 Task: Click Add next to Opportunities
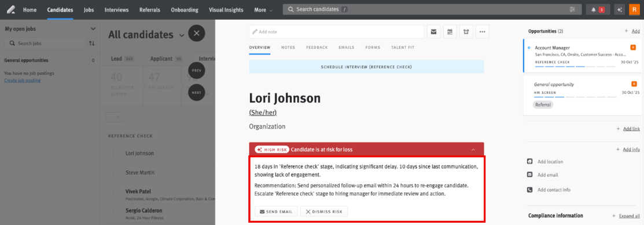point(635,31)
